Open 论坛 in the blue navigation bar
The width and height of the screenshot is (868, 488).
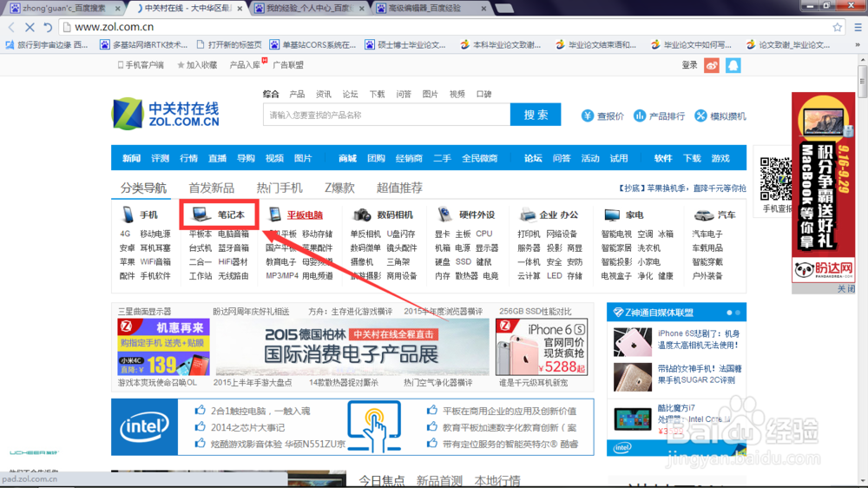(x=533, y=158)
